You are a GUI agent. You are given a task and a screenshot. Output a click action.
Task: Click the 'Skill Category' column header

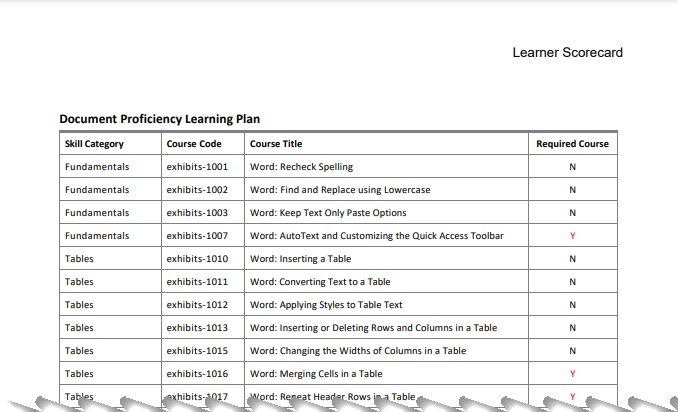coord(94,144)
